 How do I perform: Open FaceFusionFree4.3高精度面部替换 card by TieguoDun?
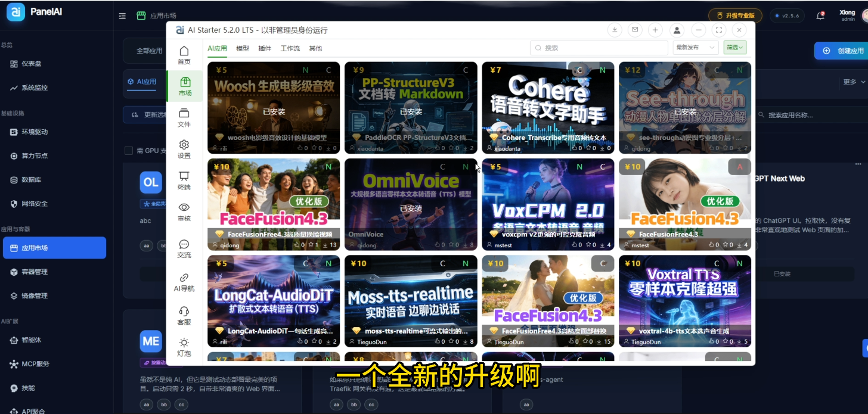548,301
